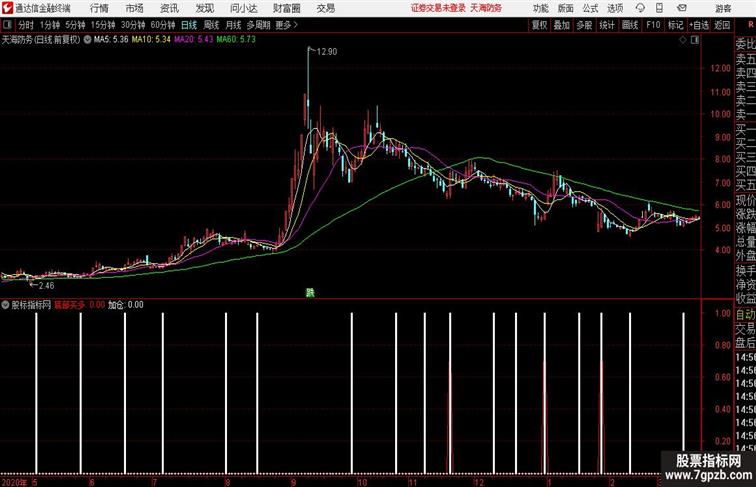Switch to 15分钟 period tab
The height and width of the screenshot is (487, 756).
pyautogui.click(x=103, y=25)
